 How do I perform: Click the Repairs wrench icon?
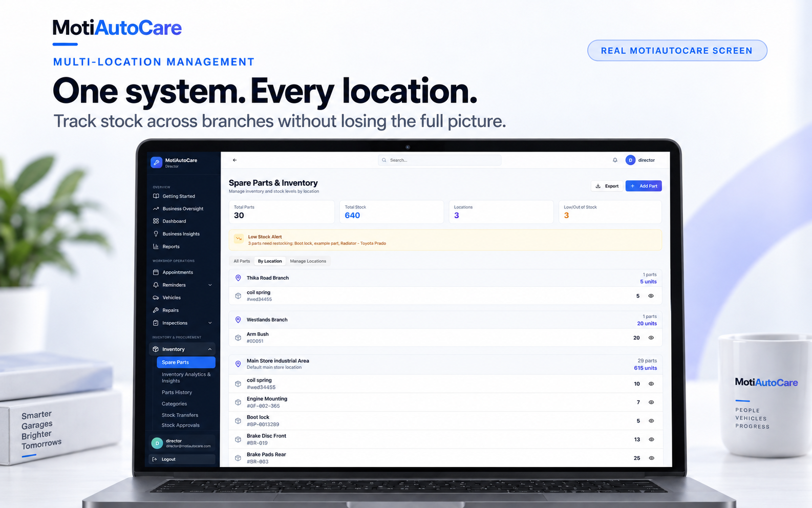tap(156, 310)
